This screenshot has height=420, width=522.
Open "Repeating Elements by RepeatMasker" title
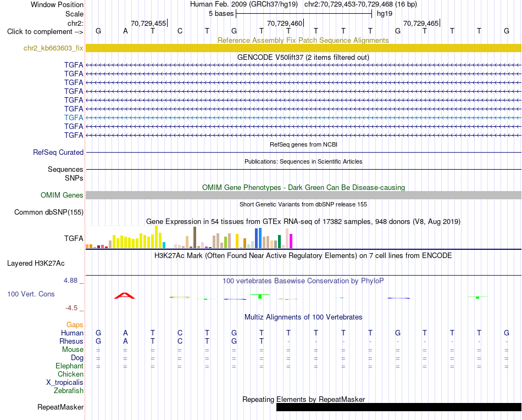pyautogui.click(x=303, y=399)
